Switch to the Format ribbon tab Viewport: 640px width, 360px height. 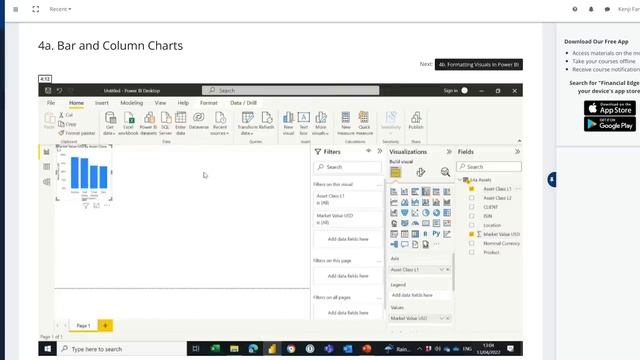point(209,103)
